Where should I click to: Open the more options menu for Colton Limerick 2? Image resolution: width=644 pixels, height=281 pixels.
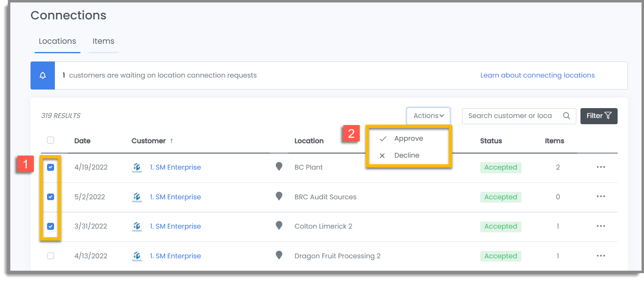601,226
